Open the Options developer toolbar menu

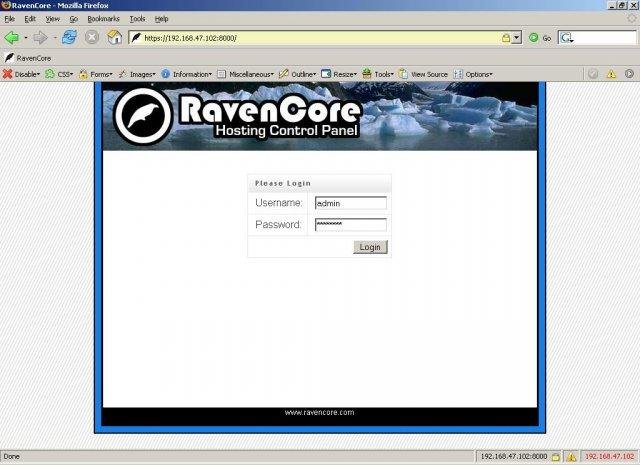click(x=473, y=74)
